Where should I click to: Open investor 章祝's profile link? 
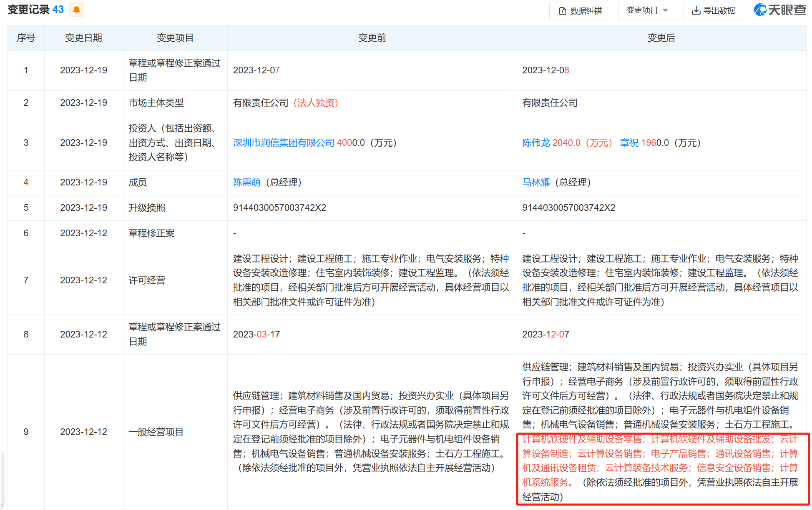629,143
